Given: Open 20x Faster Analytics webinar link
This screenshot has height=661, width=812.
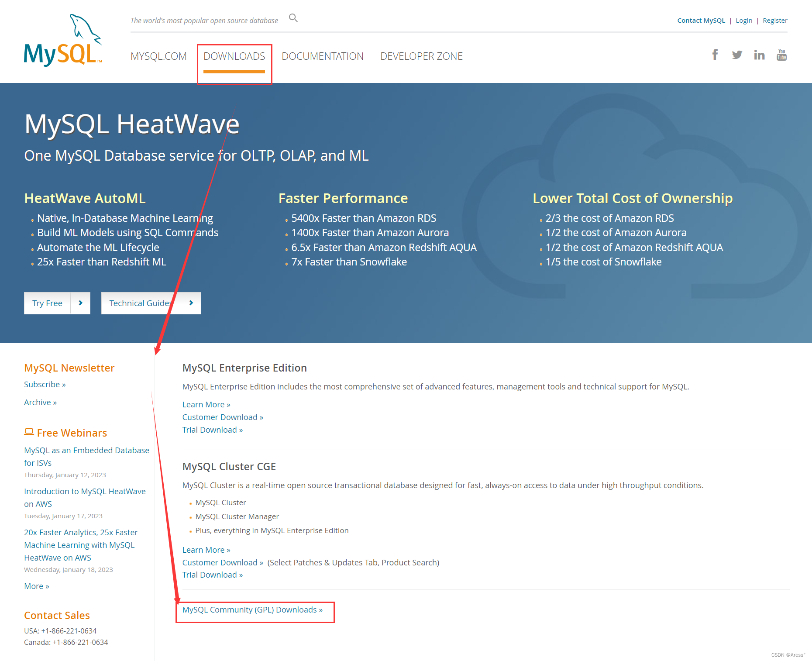Looking at the screenshot, I should (x=81, y=545).
